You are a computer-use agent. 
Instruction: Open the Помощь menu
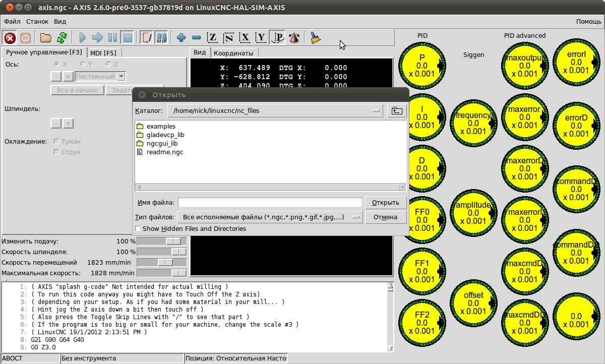pos(588,22)
